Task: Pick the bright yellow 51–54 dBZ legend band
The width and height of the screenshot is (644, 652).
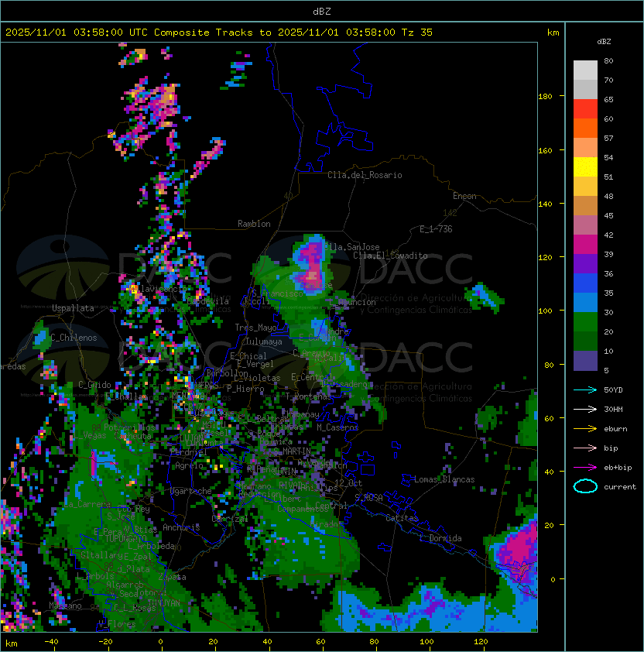Action: 585,167
